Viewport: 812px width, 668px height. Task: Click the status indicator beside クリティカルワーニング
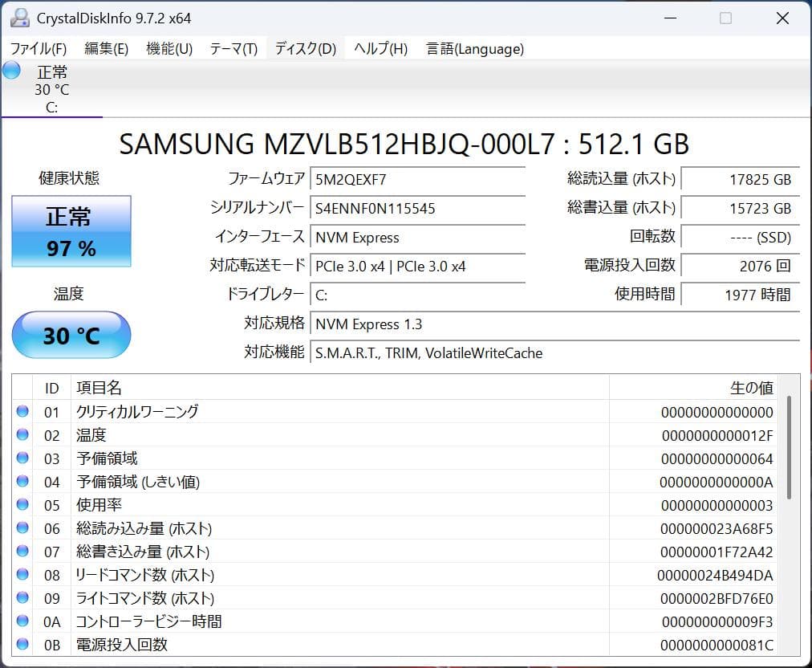point(23,412)
